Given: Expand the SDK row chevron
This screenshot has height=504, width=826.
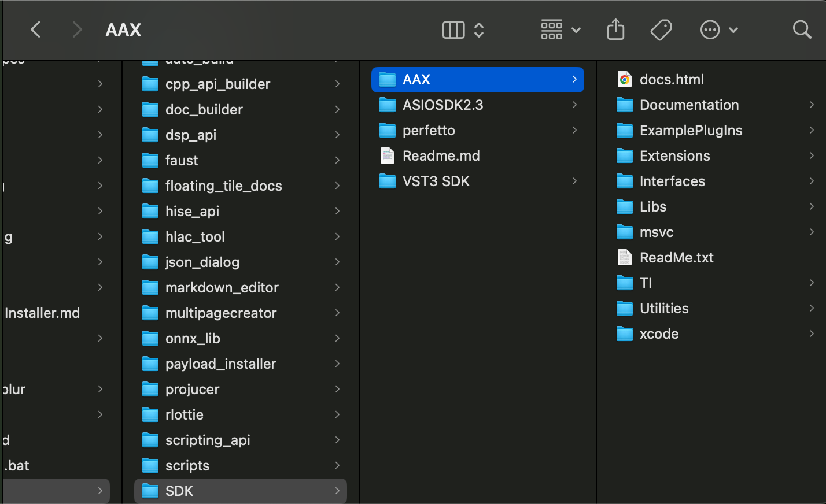Looking at the screenshot, I should [x=337, y=491].
